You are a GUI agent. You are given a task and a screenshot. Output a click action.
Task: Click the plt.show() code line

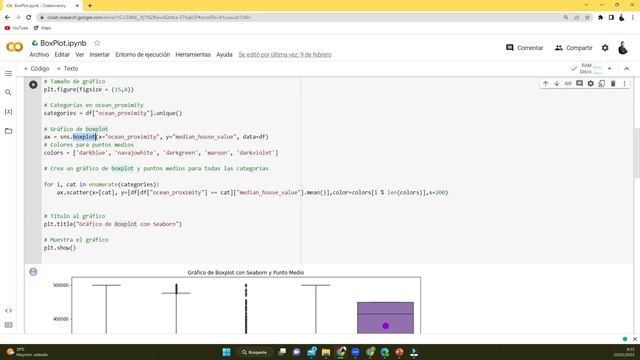pyautogui.click(x=60, y=248)
